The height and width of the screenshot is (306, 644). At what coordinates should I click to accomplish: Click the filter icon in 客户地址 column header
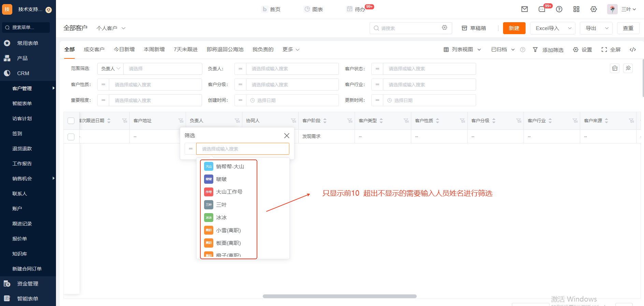(x=181, y=121)
